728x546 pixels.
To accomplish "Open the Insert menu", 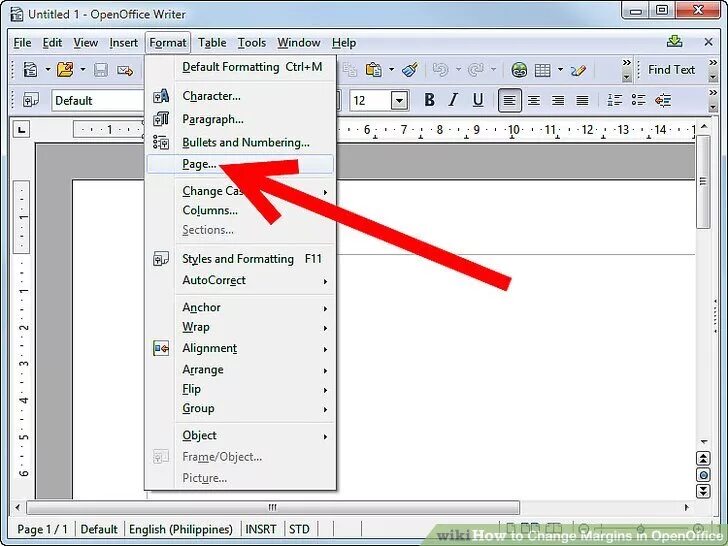I will pos(124,43).
